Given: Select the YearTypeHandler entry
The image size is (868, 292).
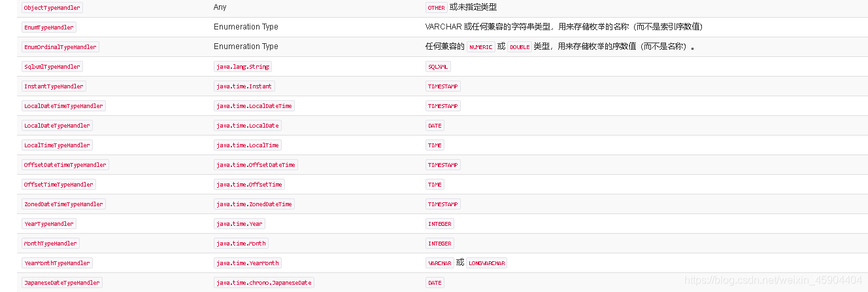Looking at the screenshot, I should [x=49, y=224].
